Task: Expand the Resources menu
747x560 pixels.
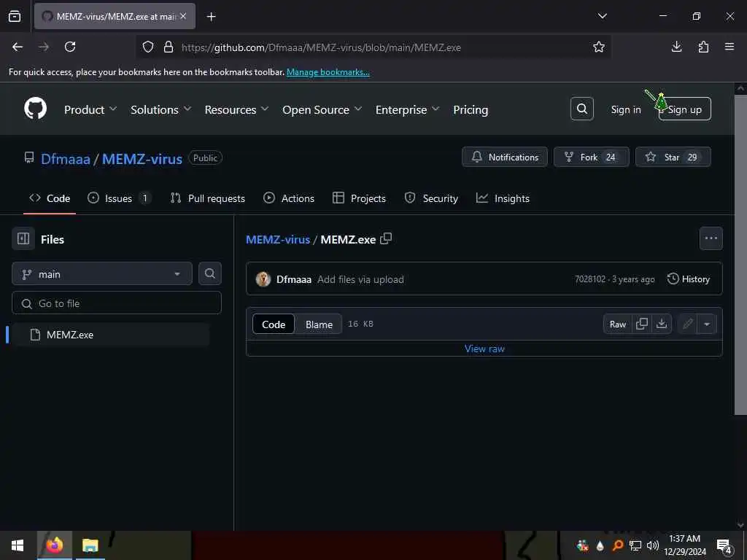Action: click(x=236, y=109)
